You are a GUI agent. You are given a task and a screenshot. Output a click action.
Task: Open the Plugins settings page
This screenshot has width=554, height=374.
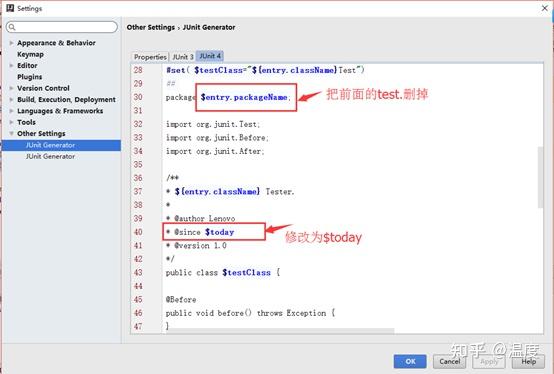pos(30,77)
